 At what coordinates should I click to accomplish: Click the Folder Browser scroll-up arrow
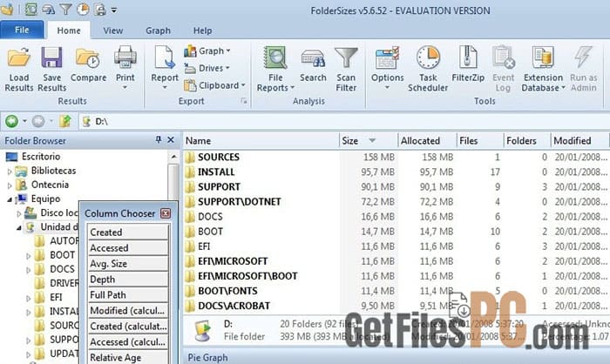coord(174,157)
